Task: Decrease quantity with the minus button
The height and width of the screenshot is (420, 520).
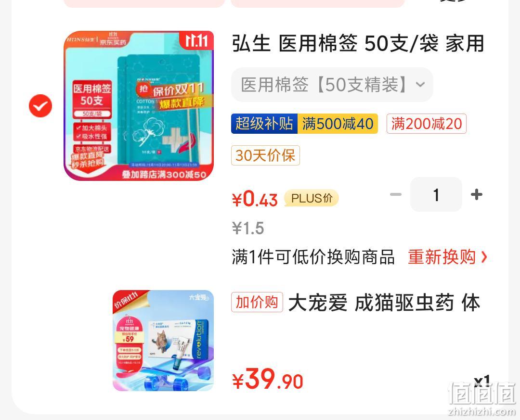Action: (x=396, y=194)
